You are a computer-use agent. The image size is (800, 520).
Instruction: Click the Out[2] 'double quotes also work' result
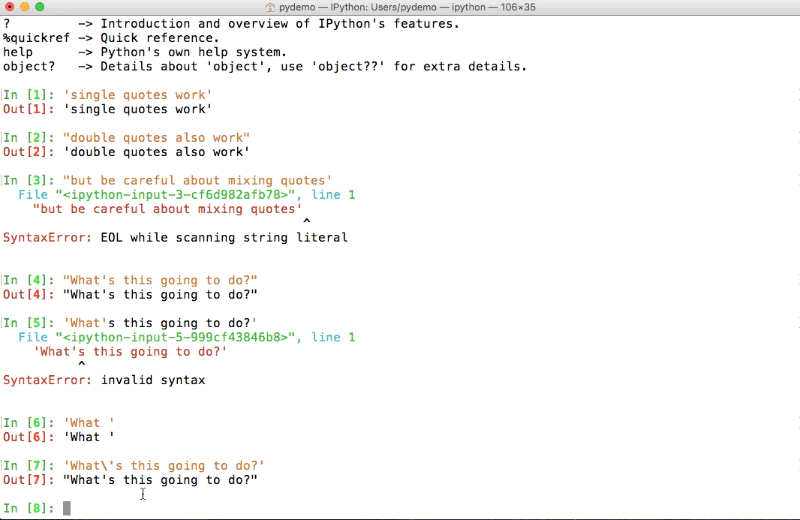coord(155,152)
